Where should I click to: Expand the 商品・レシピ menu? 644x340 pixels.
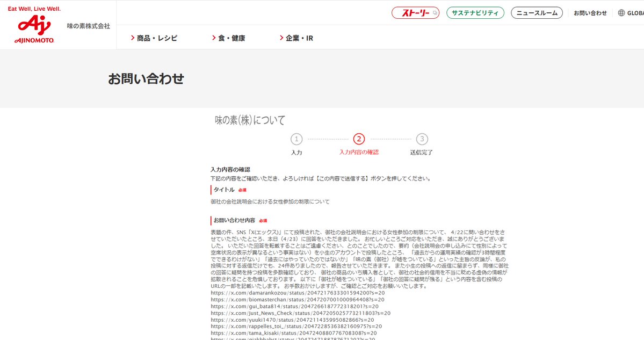pyautogui.click(x=154, y=38)
